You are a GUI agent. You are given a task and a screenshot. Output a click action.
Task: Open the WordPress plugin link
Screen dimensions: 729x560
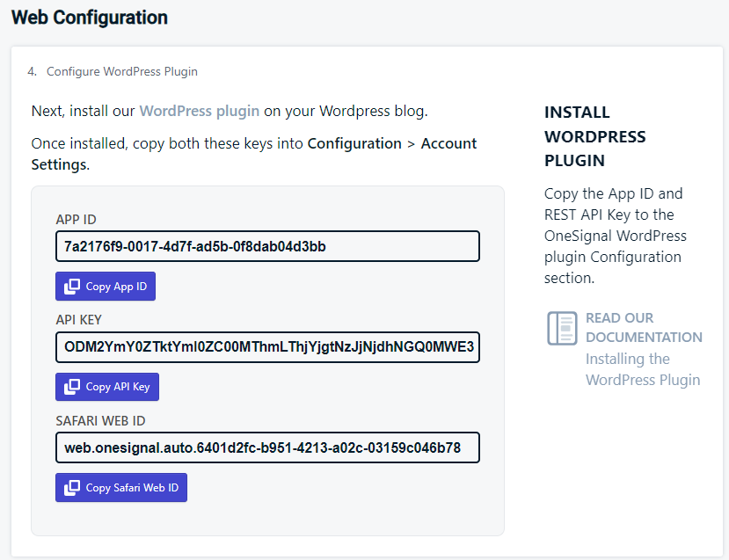[x=200, y=111]
